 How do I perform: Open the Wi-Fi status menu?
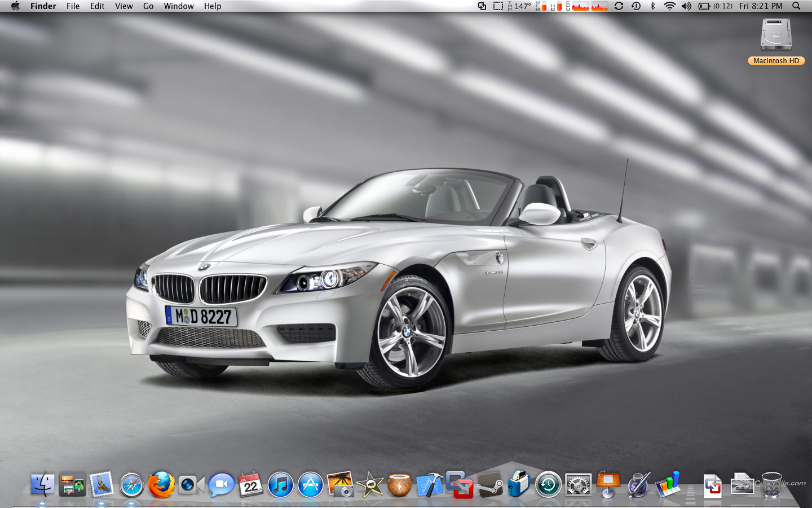[x=670, y=6]
